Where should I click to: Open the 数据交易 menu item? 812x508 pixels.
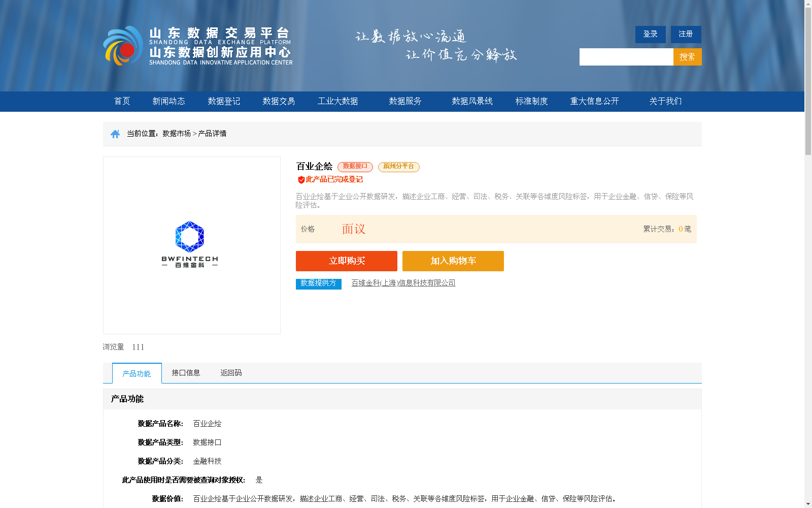pyautogui.click(x=279, y=101)
